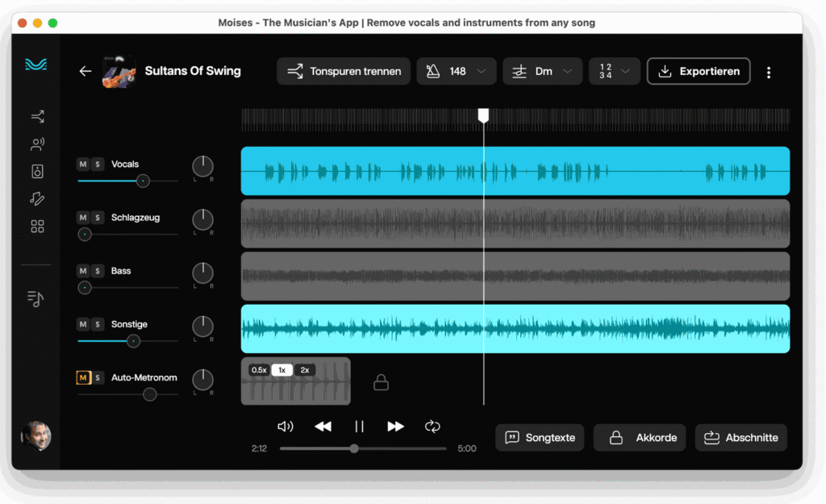Go back with the left arrow

coord(86,71)
